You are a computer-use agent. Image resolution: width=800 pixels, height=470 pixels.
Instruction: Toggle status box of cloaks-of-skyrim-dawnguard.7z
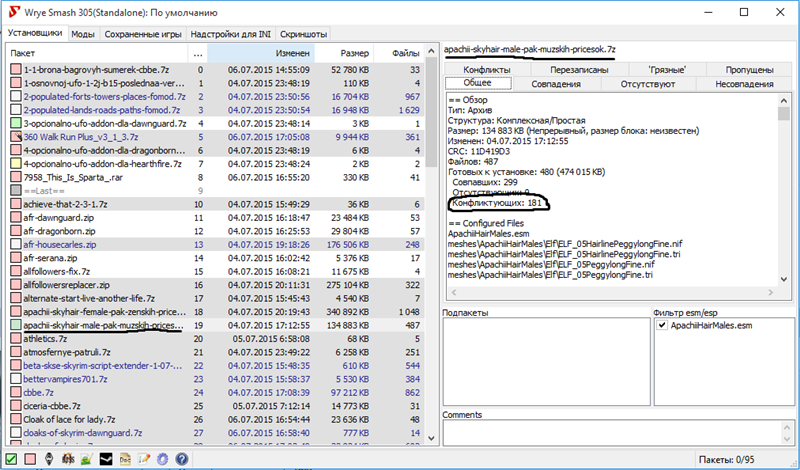click(x=16, y=433)
